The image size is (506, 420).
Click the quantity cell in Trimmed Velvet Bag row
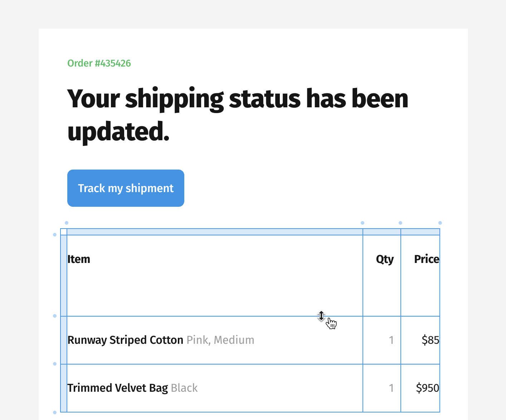[x=382, y=388]
